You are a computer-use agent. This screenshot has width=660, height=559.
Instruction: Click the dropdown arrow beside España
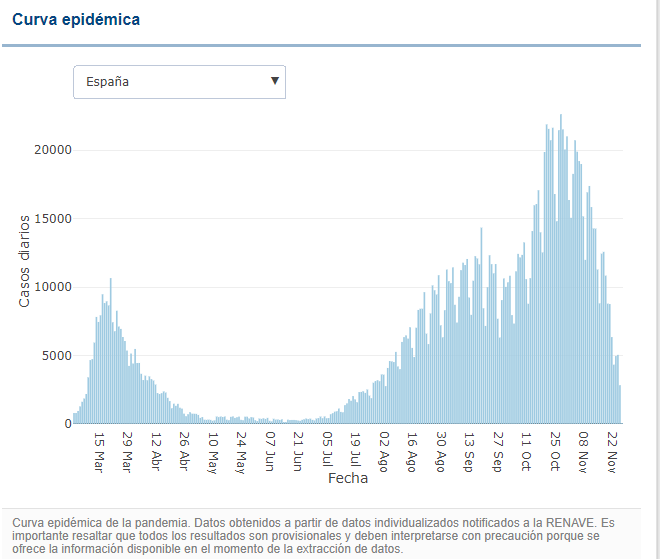275,82
